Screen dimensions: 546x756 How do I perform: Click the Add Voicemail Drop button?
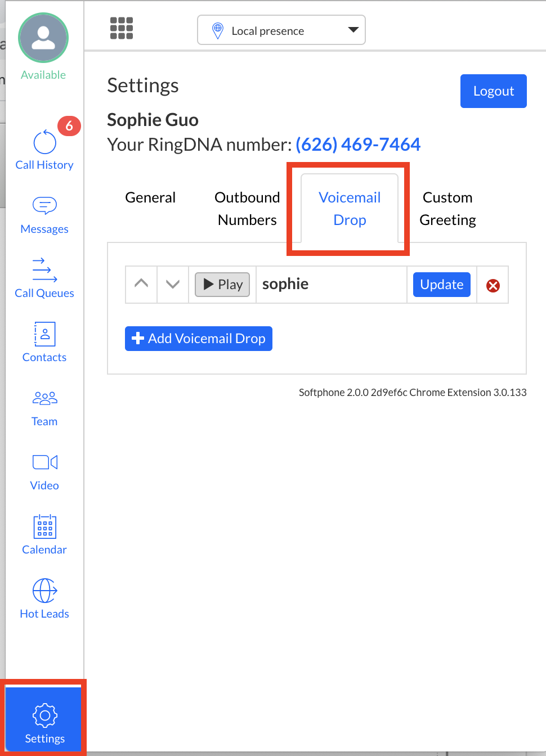pyautogui.click(x=199, y=339)
